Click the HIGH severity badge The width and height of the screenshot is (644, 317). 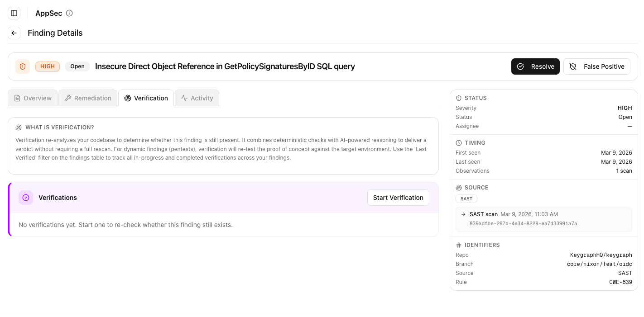[x=48, y=66]
